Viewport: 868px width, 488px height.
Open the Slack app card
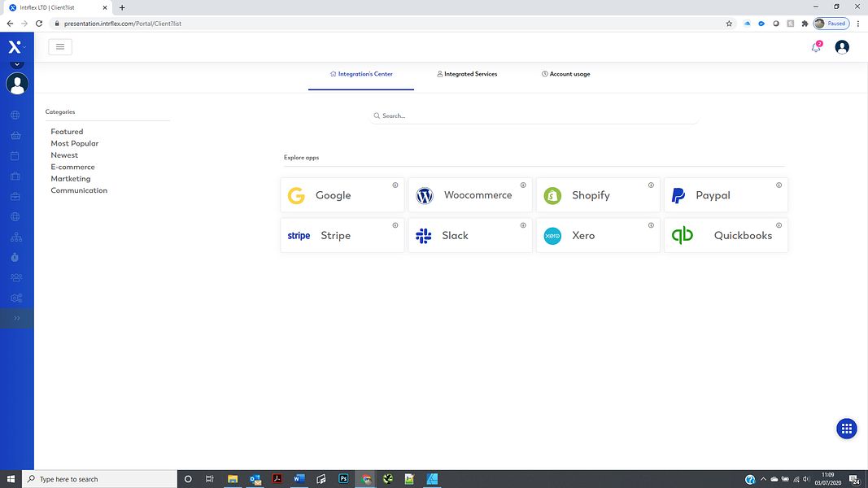pyautogui.click(x=470, y=236)
